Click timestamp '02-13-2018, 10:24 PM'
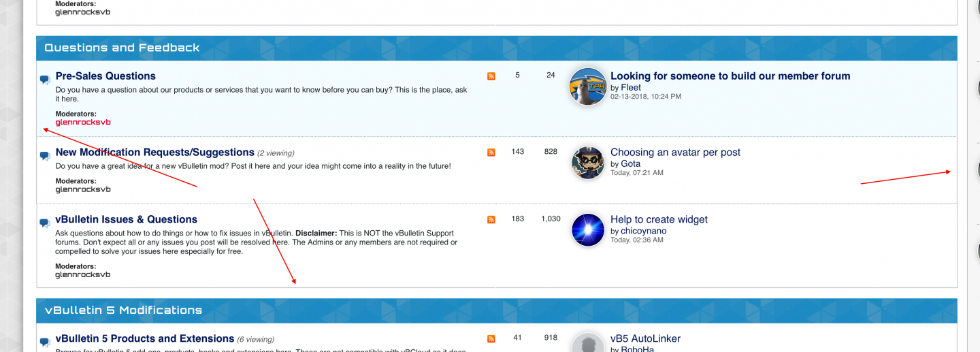Image resolution: width=980 pixels, height=352 pixels. click(x=646, y=97)
